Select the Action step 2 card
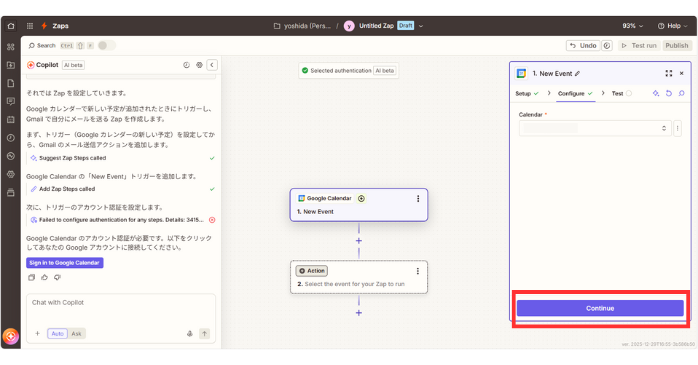This screenshot has height=365, width=698. pyautogui.click(x=359, y=277)
